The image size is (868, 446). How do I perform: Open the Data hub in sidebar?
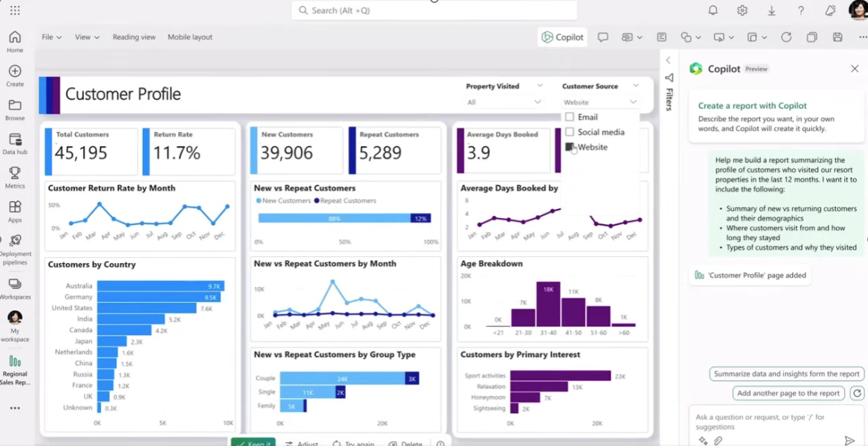pyautogui.click(x=15, y=143)
